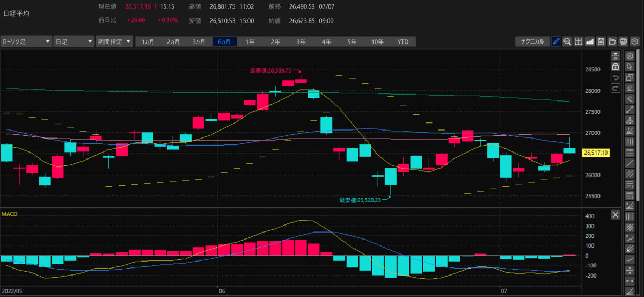Click the erase-all drawings icon
The image size is (644, 297).
(631, 99)
